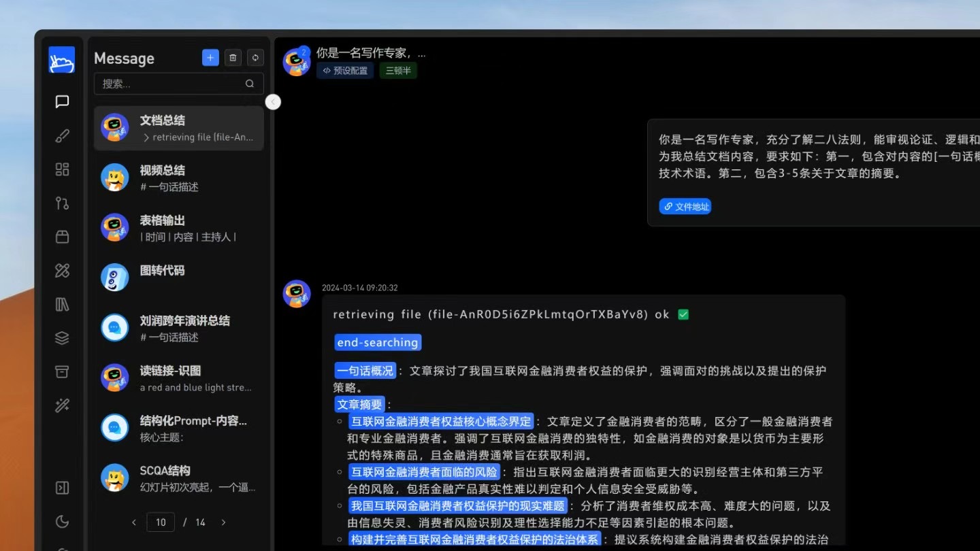
Task: Click the 三顿半 green tag
Action: coord(398,70)
